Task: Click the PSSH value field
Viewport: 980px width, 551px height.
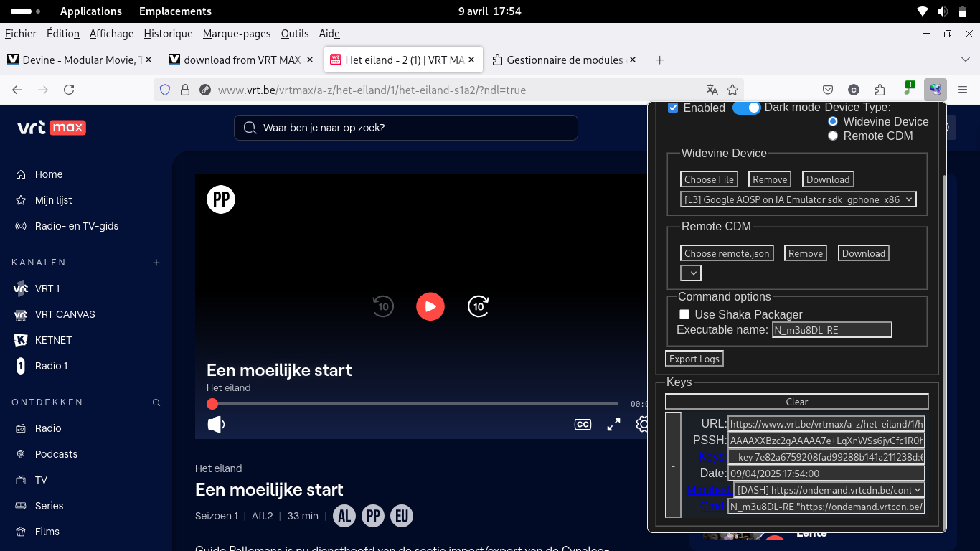Action: point(826,441)
